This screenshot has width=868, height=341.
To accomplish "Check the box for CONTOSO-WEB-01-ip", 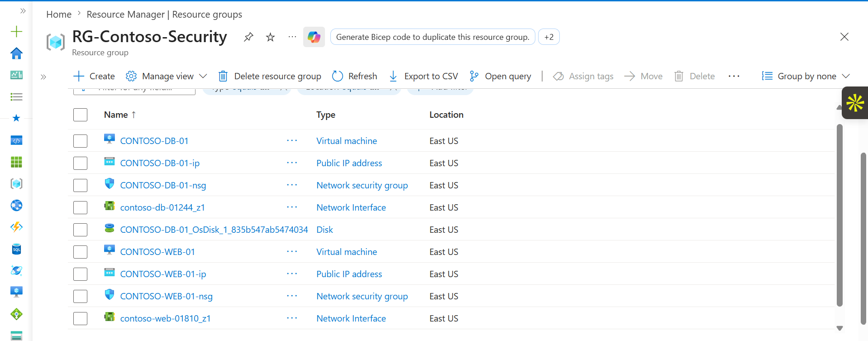I will point(80,274).
